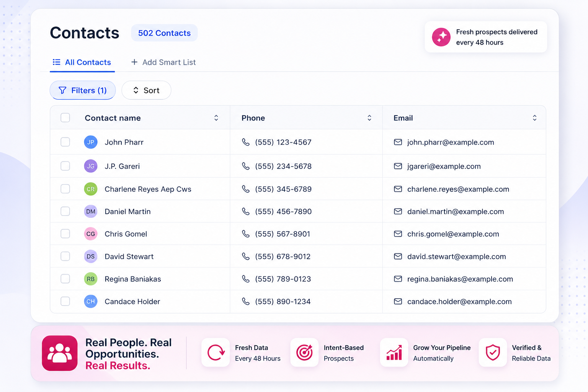Click the DS avatar for David Stewart
Viewport: 588px width, 392px height.
tap(91, 256)
